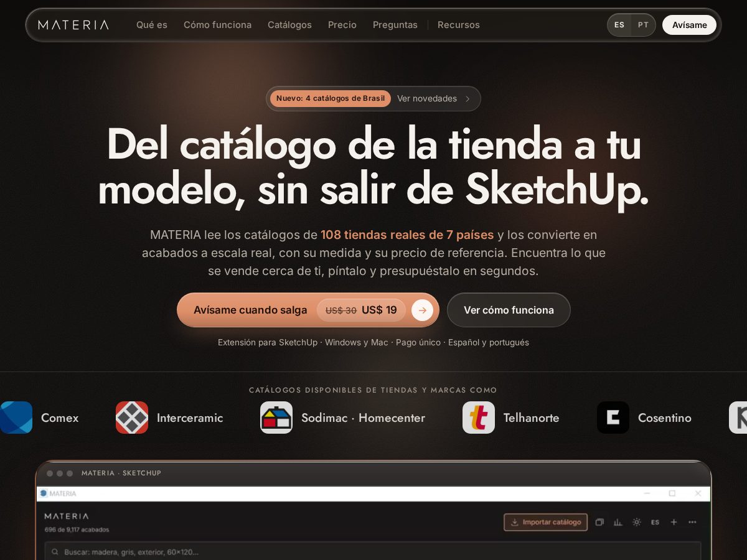Screen dimensions: 747x560
Task: Switch language to PT
Action: coord(643,25)
